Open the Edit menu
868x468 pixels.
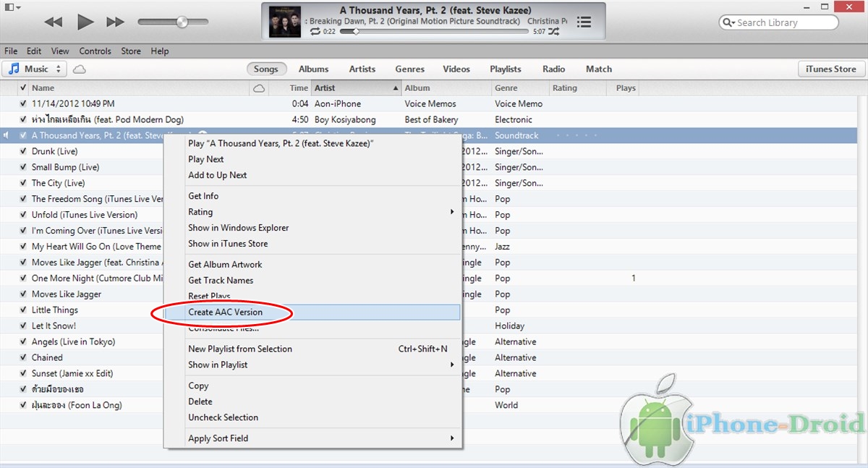point(34,51)
